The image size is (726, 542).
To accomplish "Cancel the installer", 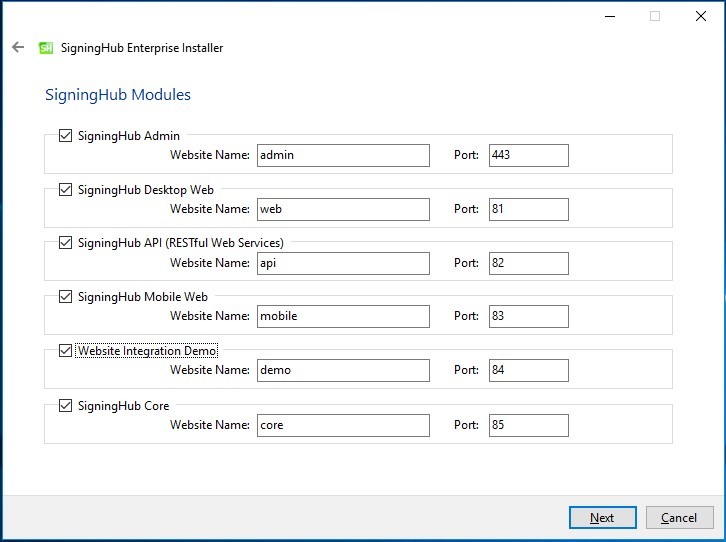I will coord(679,517).
